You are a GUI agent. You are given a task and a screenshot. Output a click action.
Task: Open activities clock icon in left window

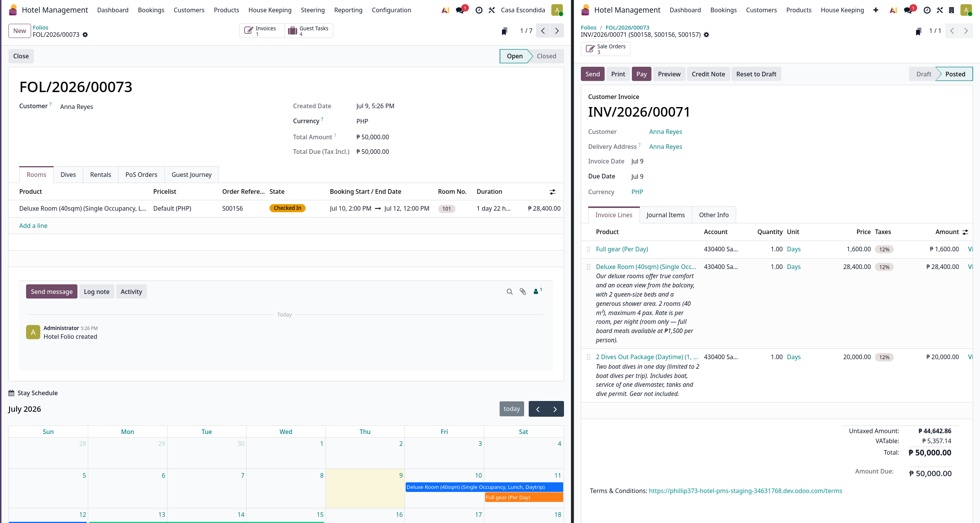click(x=479, y=10)
